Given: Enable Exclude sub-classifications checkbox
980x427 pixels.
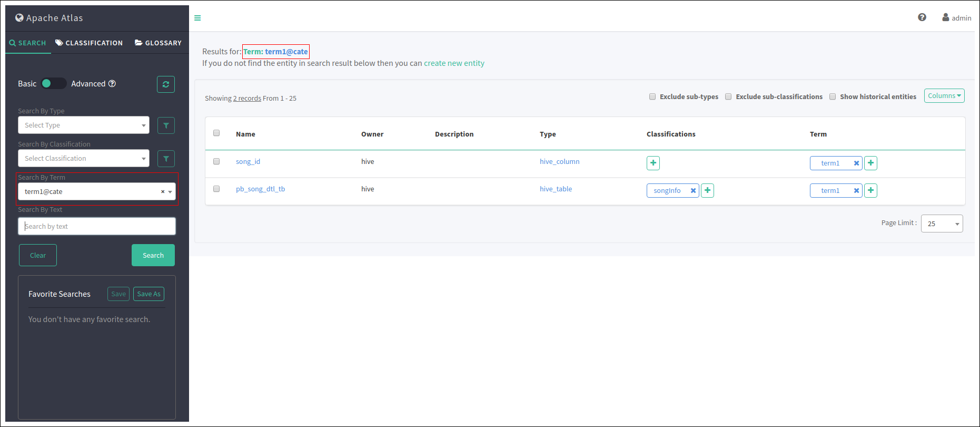Looking at the screenshot, I should tap(728, 96).
